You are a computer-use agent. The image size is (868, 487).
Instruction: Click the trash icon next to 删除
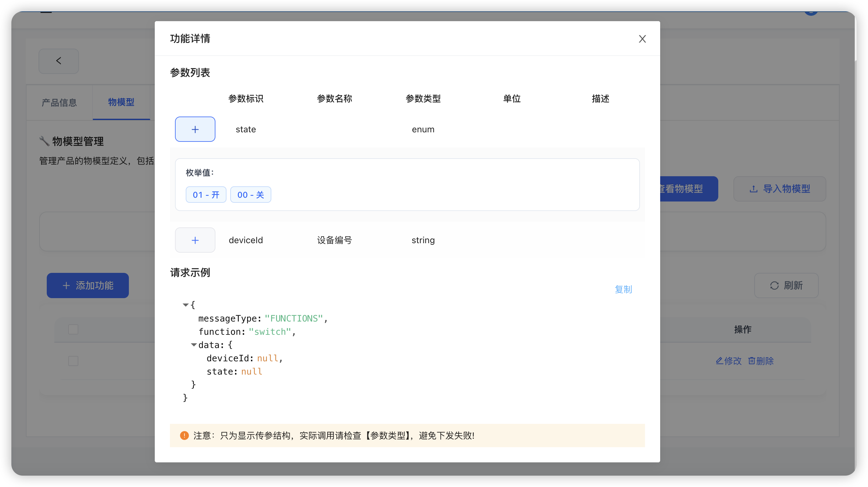pos(752,361)
